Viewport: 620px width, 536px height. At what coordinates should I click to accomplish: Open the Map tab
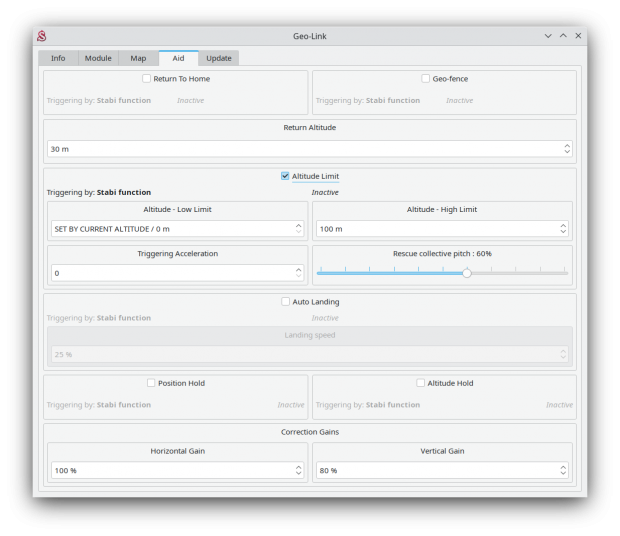click(138, 58)
